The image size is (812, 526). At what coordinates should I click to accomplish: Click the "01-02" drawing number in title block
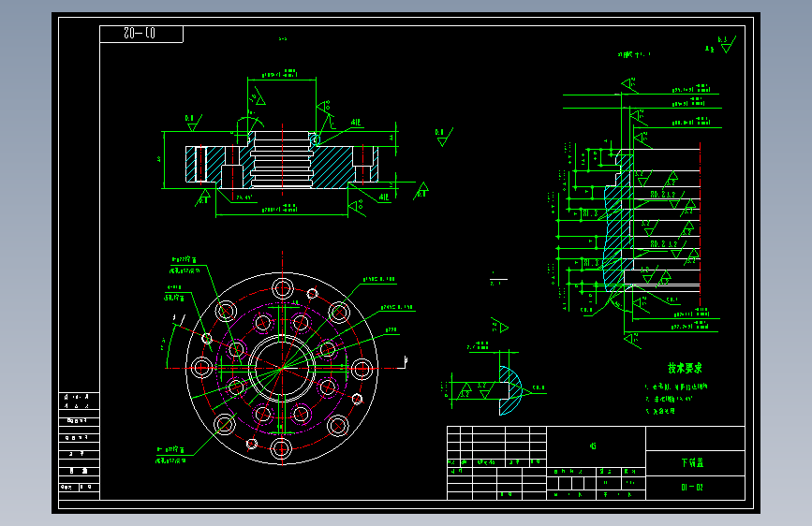(692, 488)
